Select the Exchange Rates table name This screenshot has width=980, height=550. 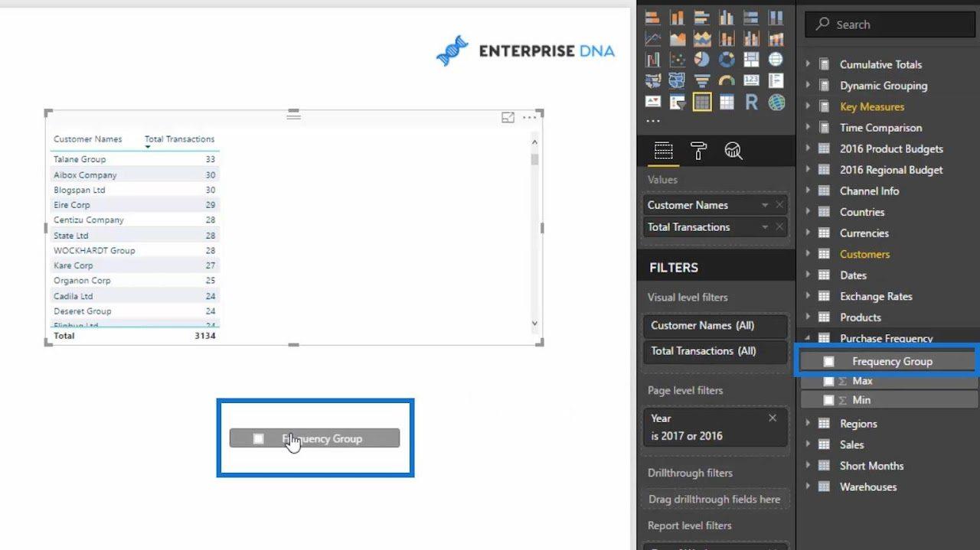876,296
